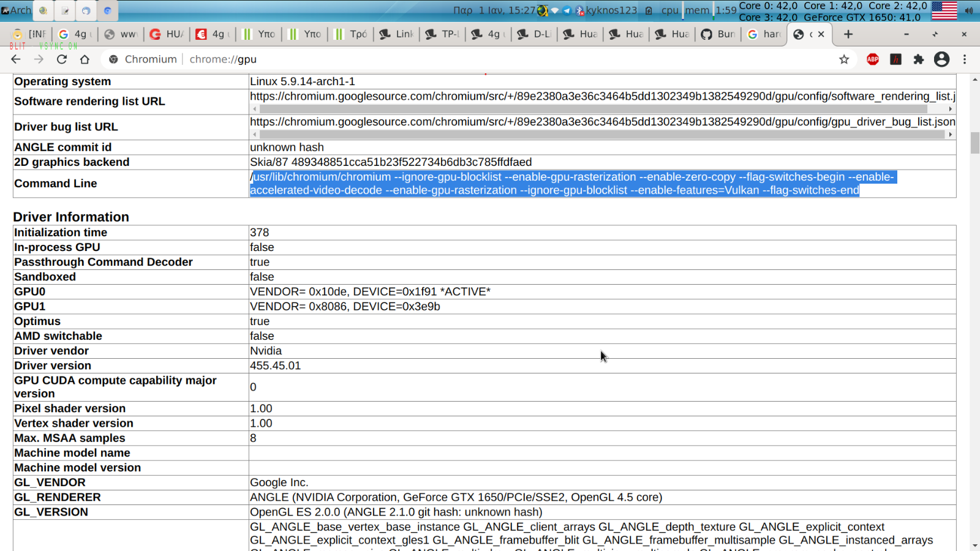Click the Software rendering list URL scrollbar
This screenshot has height=551, width=980.
(x=593, y=109)
